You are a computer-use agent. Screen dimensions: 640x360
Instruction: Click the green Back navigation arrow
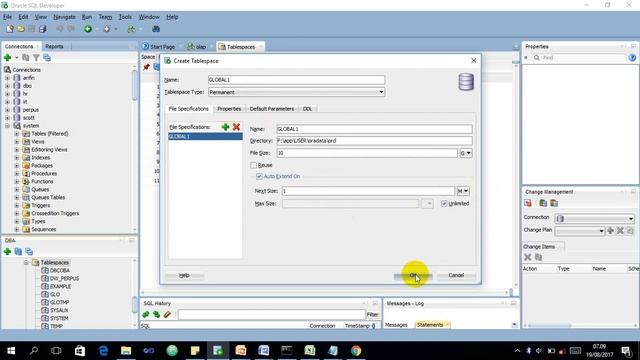(x=88, y=29)
